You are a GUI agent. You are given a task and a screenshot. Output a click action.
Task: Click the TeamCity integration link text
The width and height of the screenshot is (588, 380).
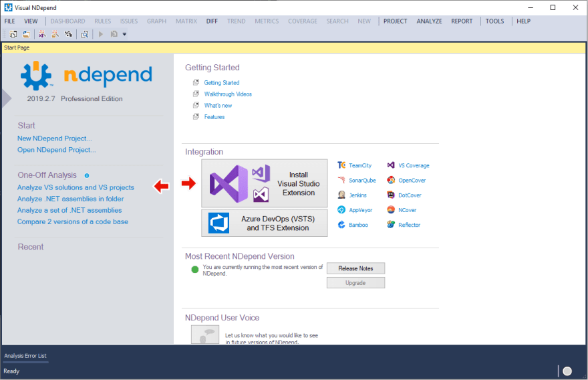pos(360,166)
